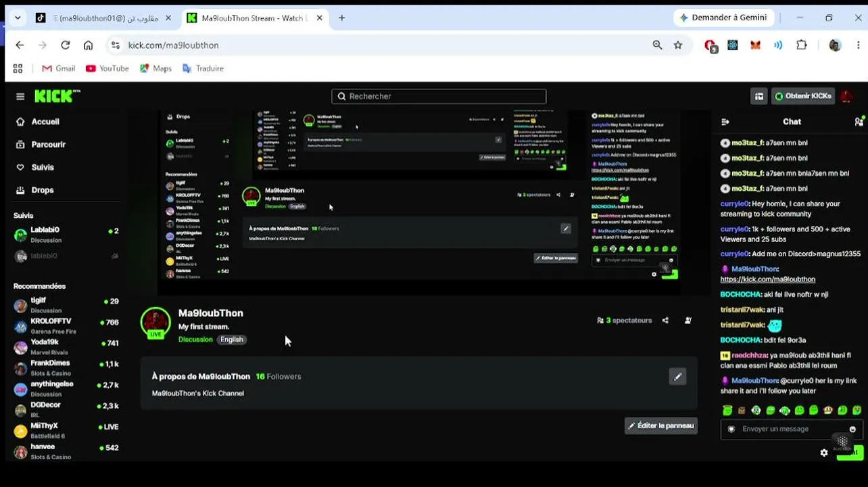
Task: Open Traduire bookmark
Action: pyautogui.click(x=203, y=68)
